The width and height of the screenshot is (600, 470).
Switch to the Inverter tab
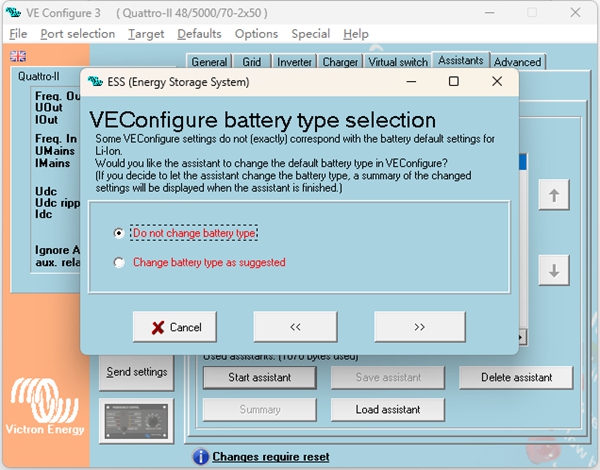click(294, 62)
